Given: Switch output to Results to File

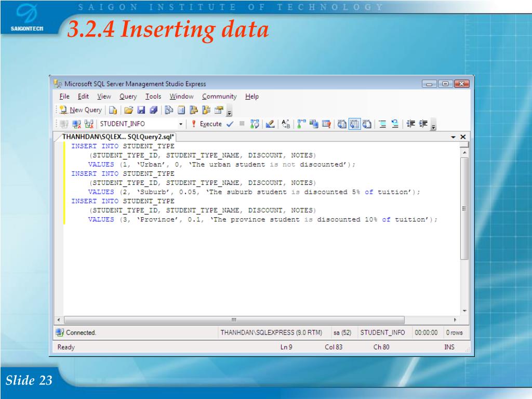Looking at the screenshot, I should pos(367,124).
